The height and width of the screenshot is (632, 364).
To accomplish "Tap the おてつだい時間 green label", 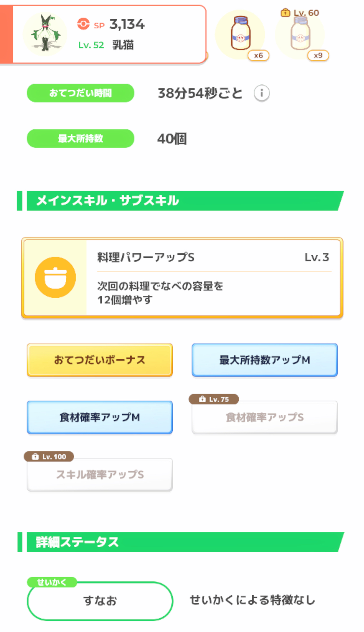I will pos(80,93).
